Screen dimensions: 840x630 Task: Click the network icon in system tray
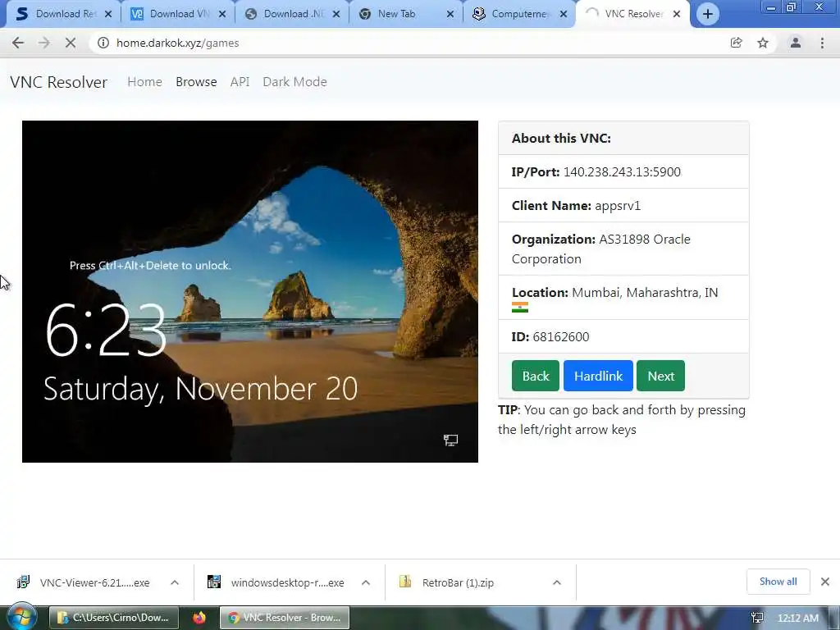757,618
